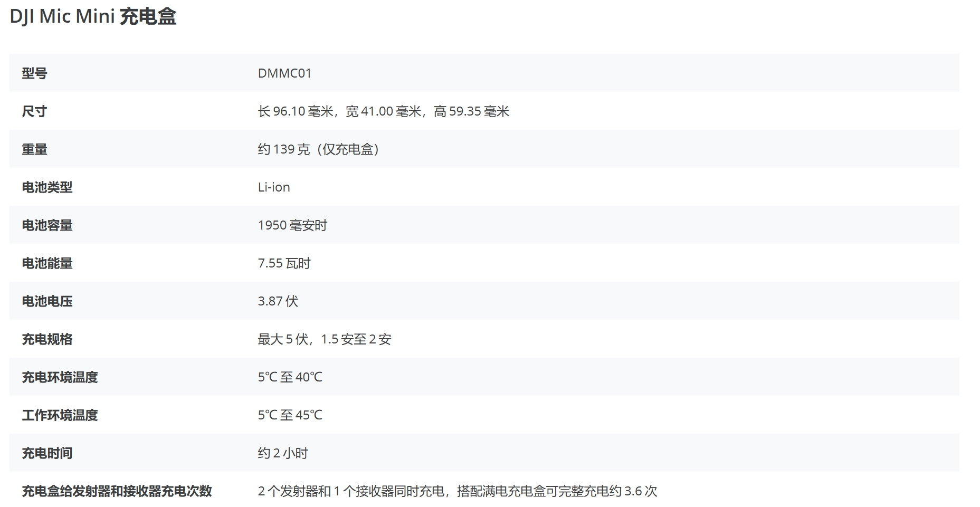Viewport: 980px width, 507px height.
Task: Select the '电池容量' row label
Action: (47, 225)
